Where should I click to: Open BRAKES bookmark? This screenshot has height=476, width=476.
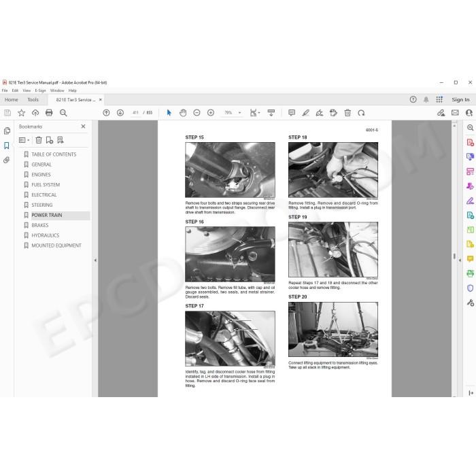coord(39,225)
